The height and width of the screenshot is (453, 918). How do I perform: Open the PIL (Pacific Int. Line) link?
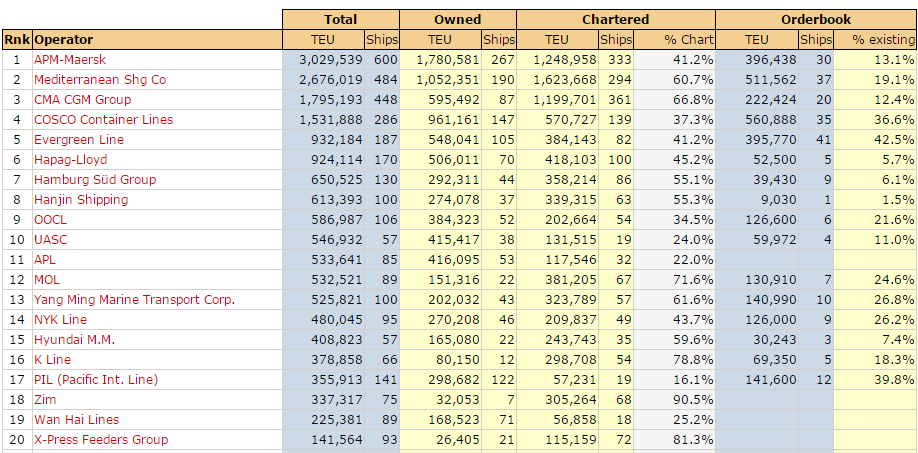coord(96,380)
